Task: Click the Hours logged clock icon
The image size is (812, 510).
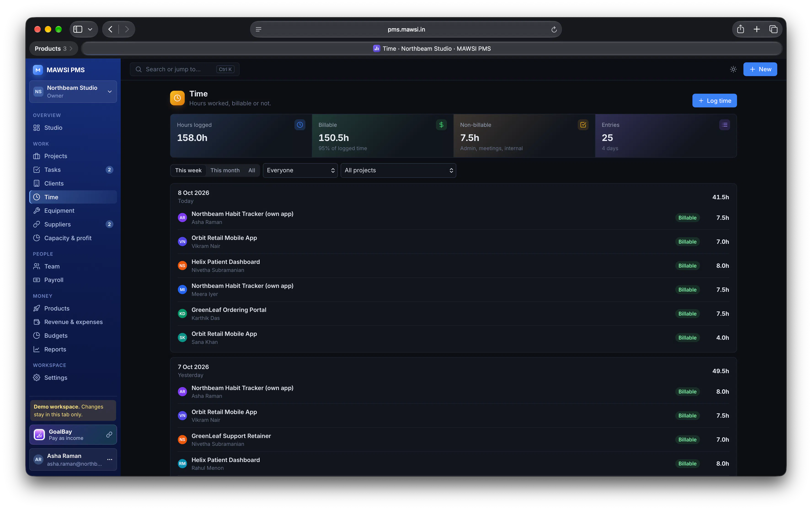Action: (x=300, y=125)
